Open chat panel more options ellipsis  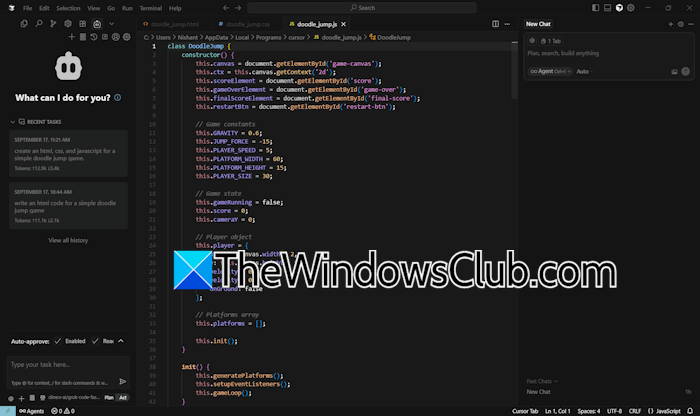click(691, 24)
